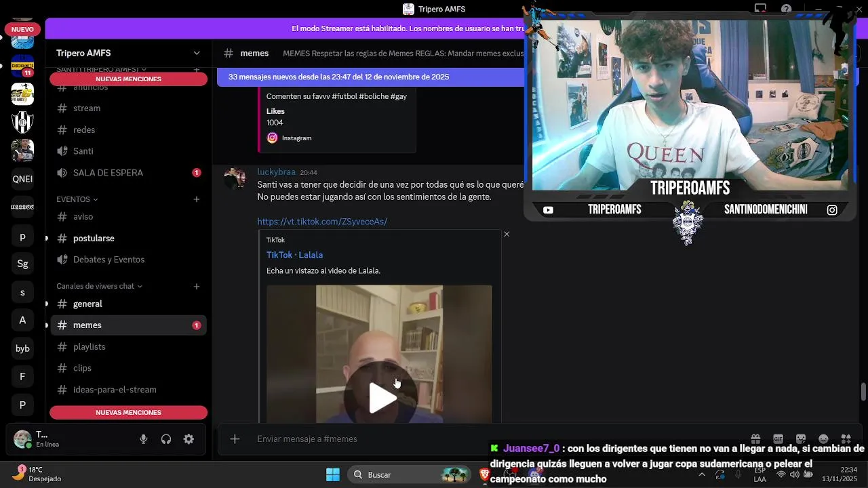Click upper NUEVAS MENCIONES pill

pos(128,79)
